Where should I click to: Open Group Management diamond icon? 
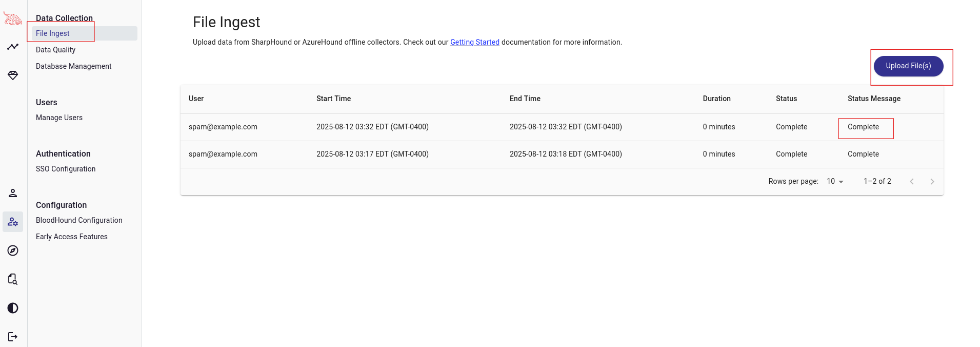tap(13, 75)
